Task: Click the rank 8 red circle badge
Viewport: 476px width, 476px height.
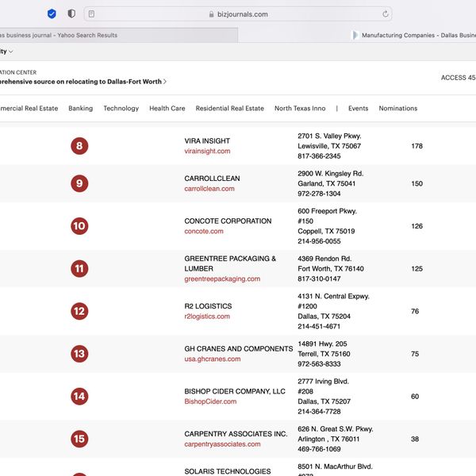Action: (x=79, y=146)
